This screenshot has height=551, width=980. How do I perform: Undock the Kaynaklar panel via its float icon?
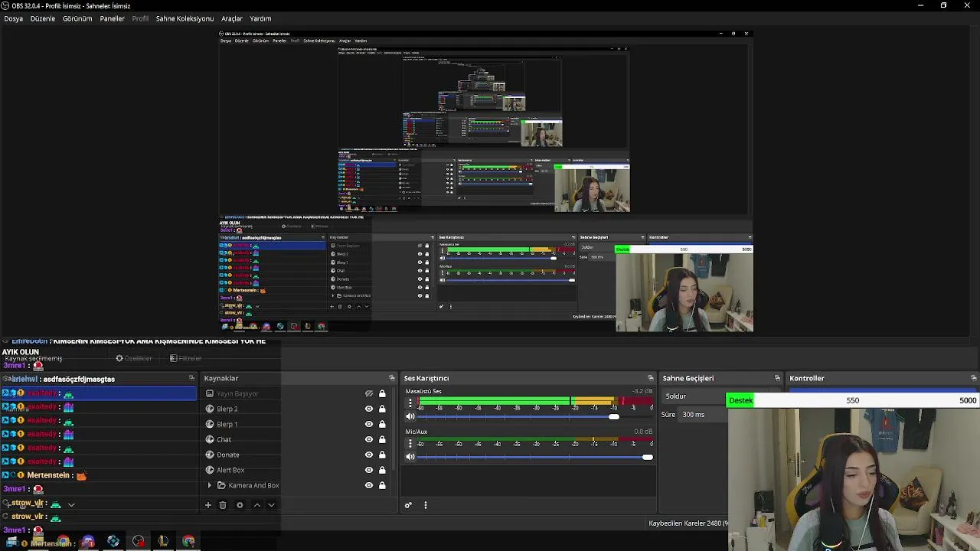coord(392,378)
